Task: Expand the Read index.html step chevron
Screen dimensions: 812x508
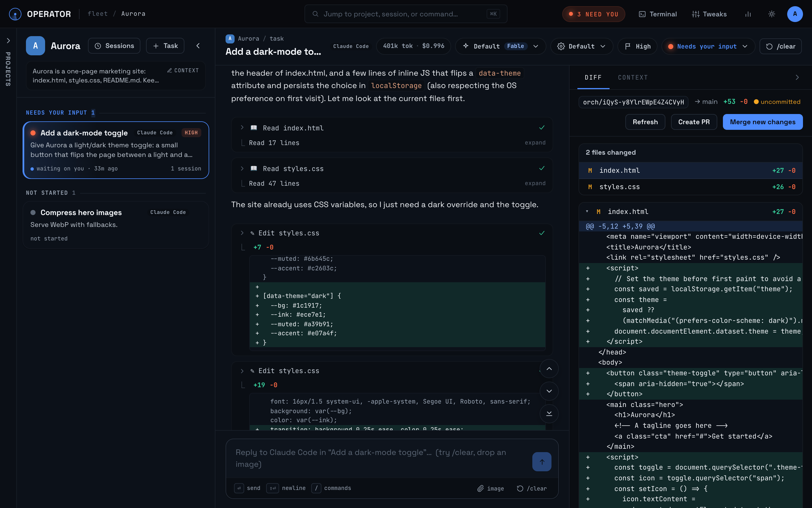Action: click(x=242, y=128)
